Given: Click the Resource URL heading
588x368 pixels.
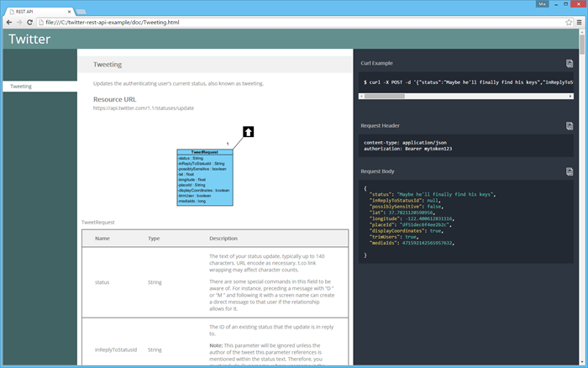Looking at the screenshot, I should pyautogui.click(x=115, y=99).
